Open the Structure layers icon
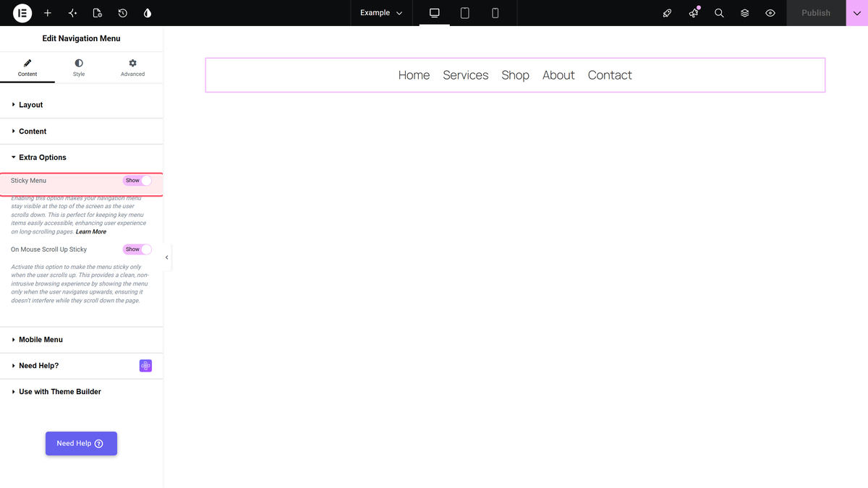 [745, 13]
